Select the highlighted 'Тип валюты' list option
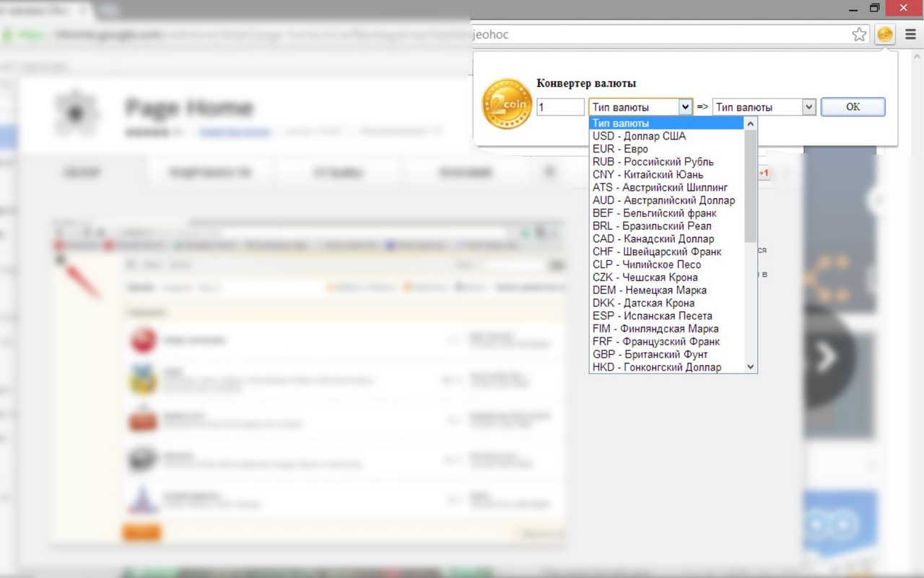This screenshot has height=578, width=924. (x=667, y=124)
